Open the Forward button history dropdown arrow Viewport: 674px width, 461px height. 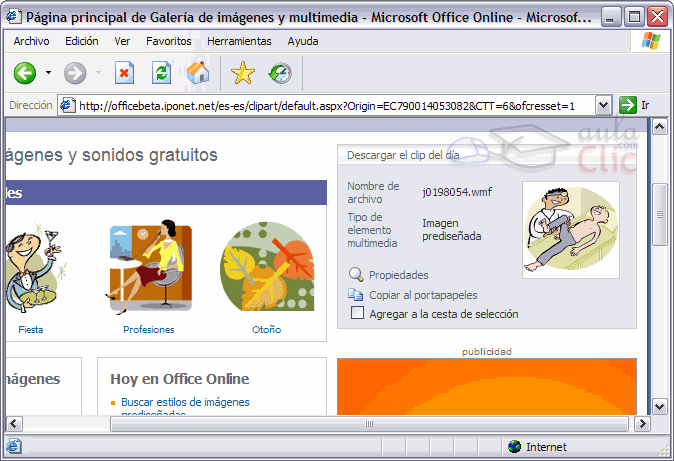[x=98, y=74]
